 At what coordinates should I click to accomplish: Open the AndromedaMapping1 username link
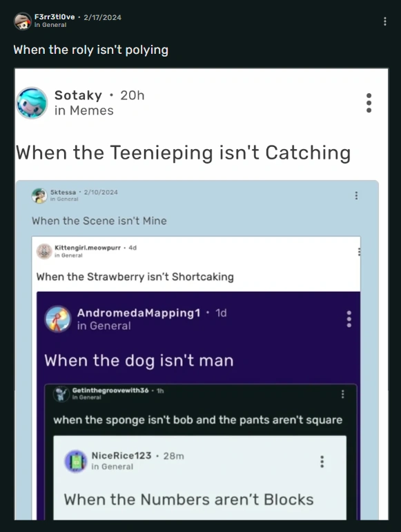(139, 313)
